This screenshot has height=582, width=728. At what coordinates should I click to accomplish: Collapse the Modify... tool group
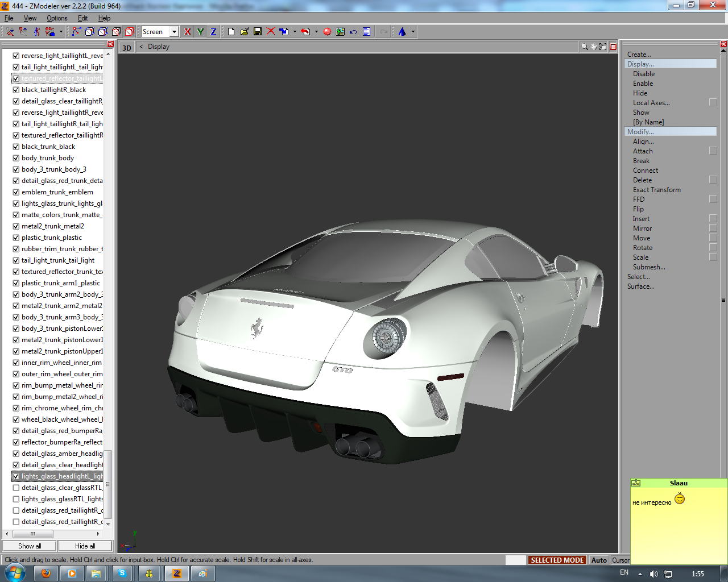[670, 132]
